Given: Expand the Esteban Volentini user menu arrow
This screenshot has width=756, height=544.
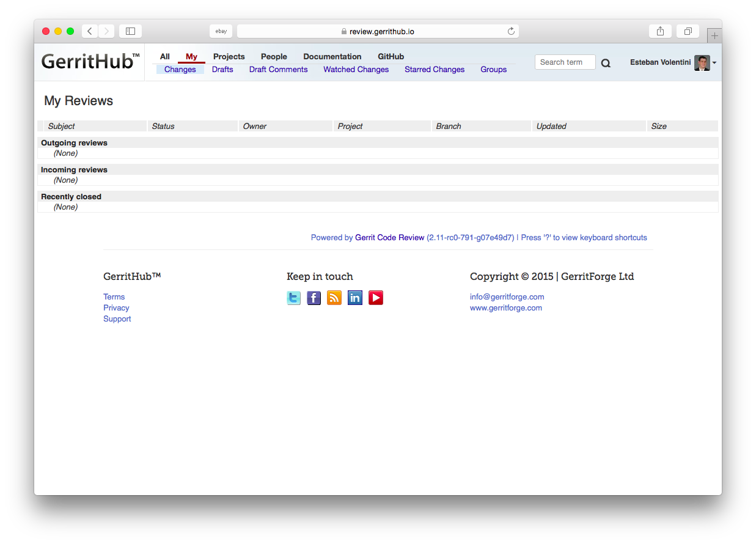Looking at the screenshot, I should (x=714, y=63).
